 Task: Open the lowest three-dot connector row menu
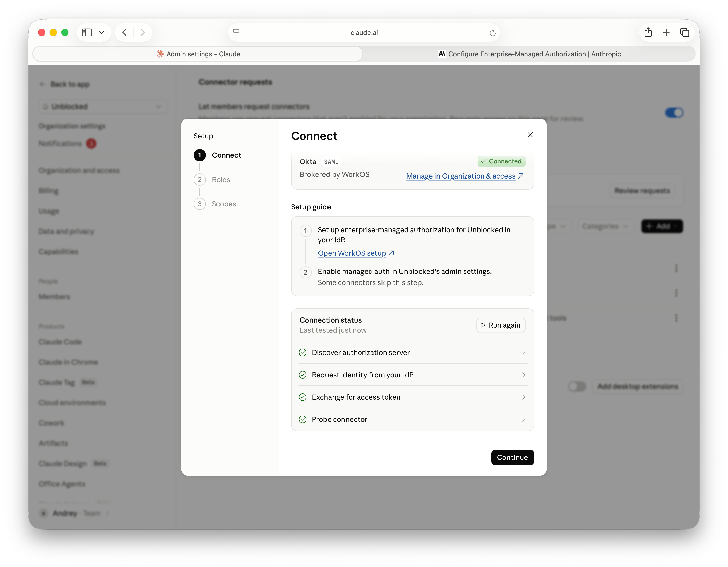point(676,318)
